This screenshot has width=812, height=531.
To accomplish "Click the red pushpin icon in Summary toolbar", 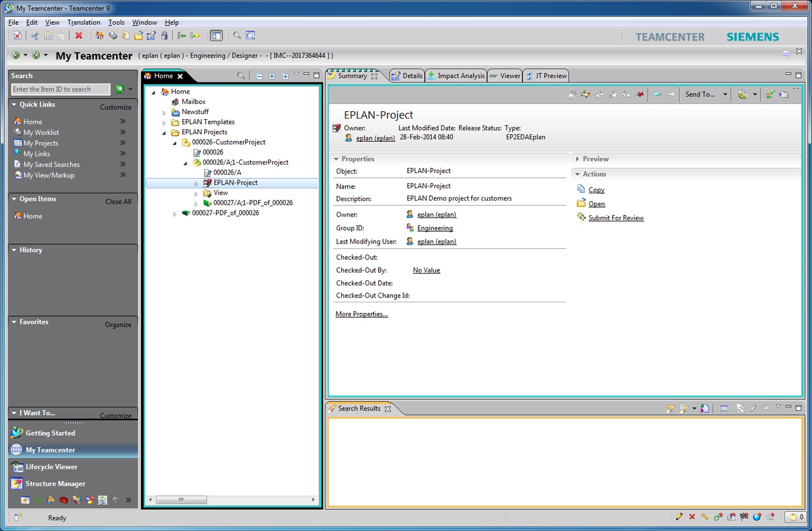I will (x=640, y=94).
